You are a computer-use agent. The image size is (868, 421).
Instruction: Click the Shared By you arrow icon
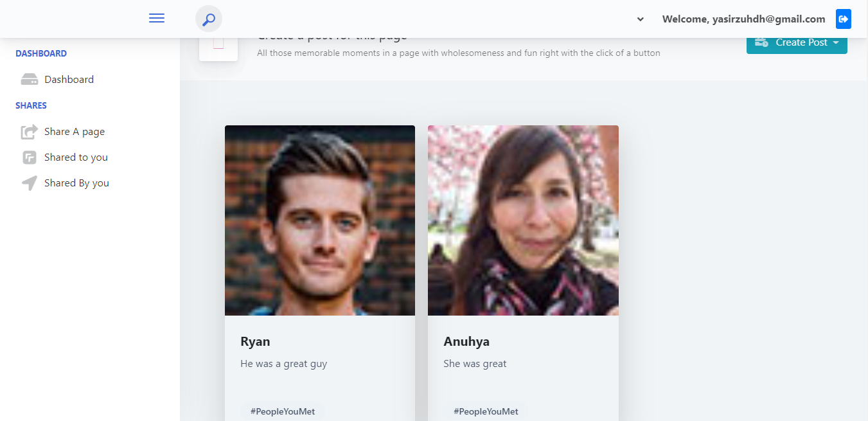(x=30, y=183)
